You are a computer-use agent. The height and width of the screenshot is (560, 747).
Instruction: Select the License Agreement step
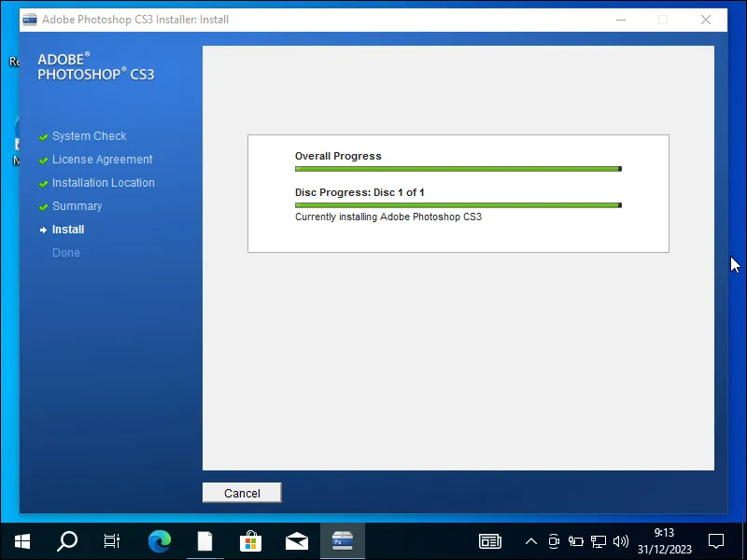tap(102, 160)
